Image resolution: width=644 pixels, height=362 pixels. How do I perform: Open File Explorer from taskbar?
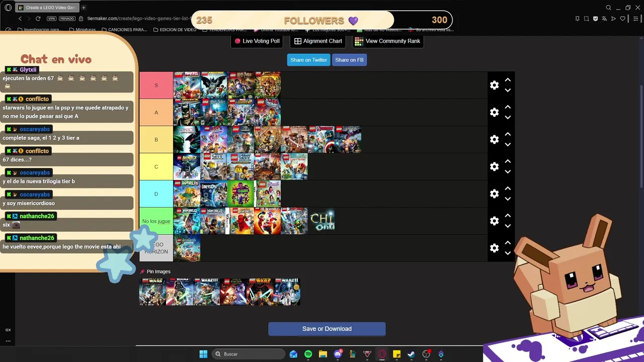pos(323,354)
